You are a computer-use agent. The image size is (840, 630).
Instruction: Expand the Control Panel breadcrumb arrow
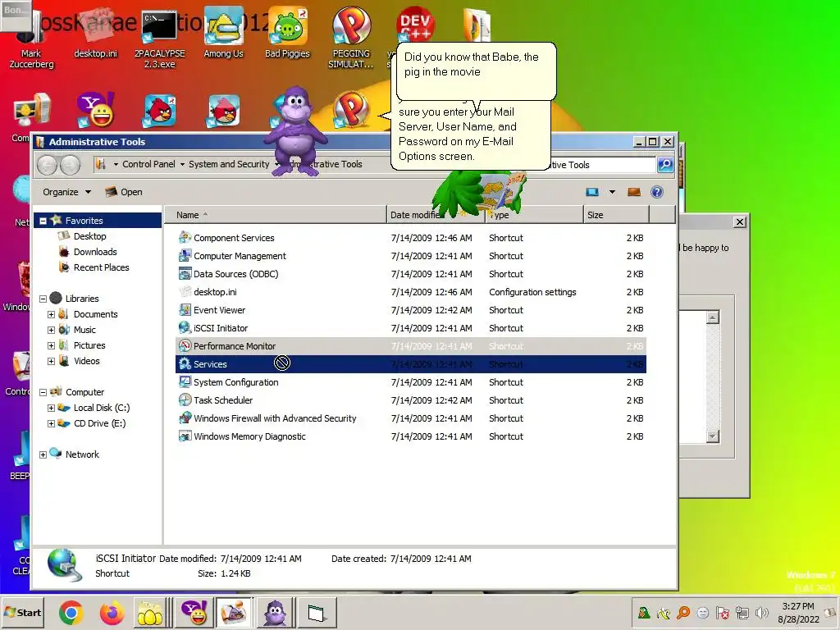pyautogui.click(x=182, y=164)
